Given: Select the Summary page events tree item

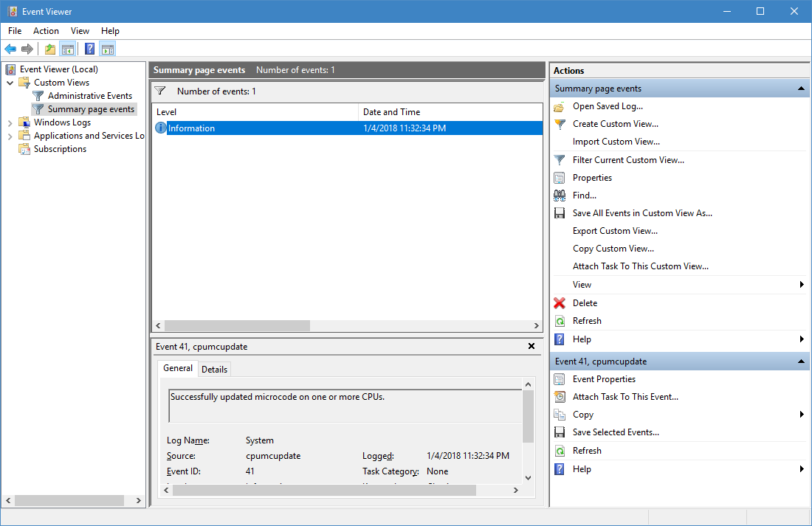Looking at the screenshot, I should click(x=91, y=109).
